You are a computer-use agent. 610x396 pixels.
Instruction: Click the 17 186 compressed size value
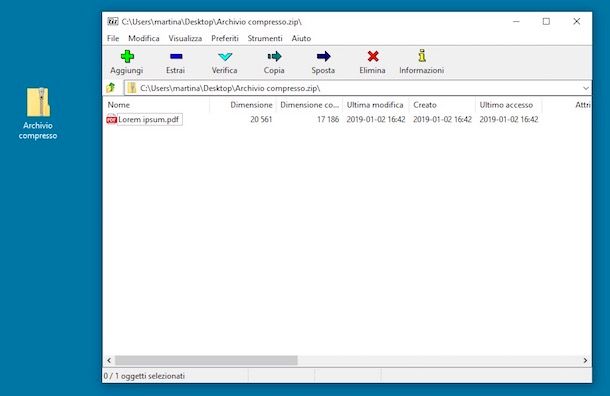coord(328,119)
